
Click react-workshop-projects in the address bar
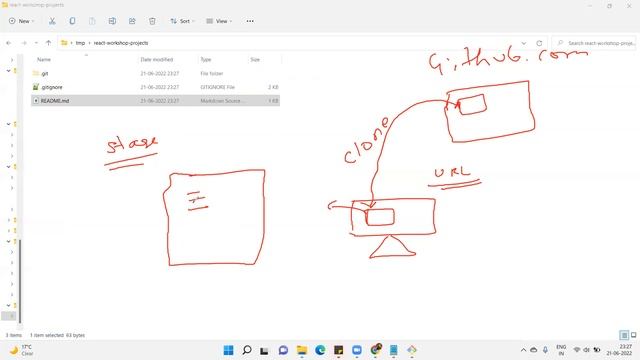(121, 43)
